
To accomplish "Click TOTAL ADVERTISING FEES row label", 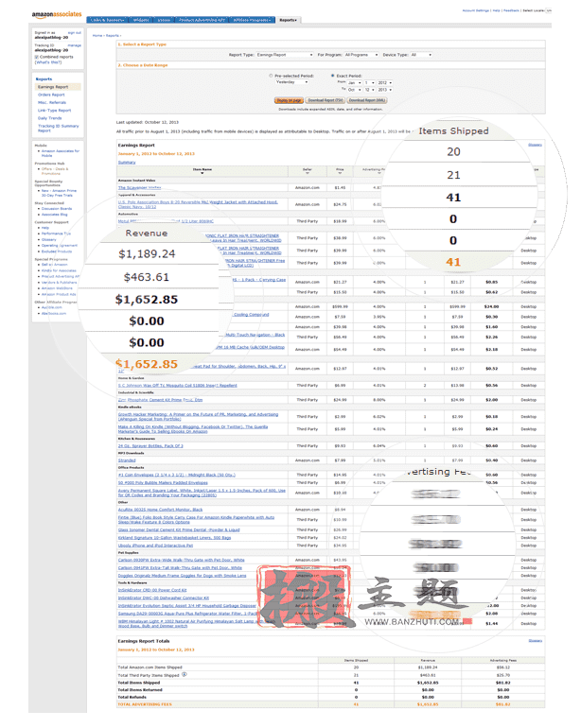I will (145, 704).
